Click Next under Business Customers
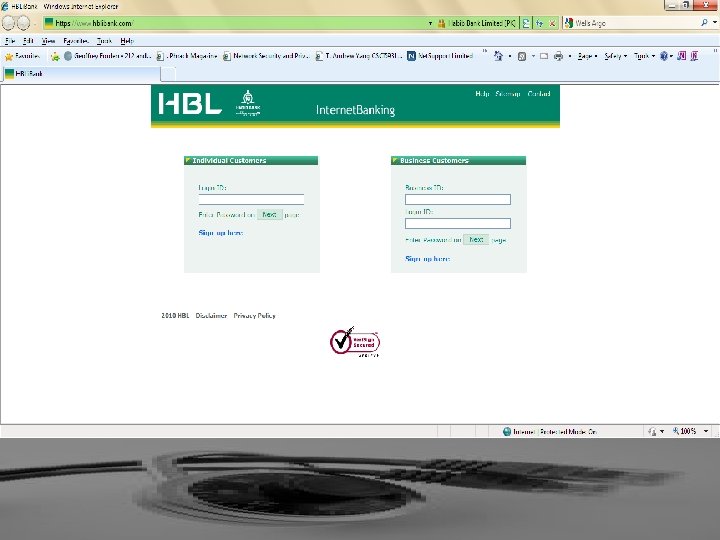This screenshot has height=540, width=720. click(476, 240)
